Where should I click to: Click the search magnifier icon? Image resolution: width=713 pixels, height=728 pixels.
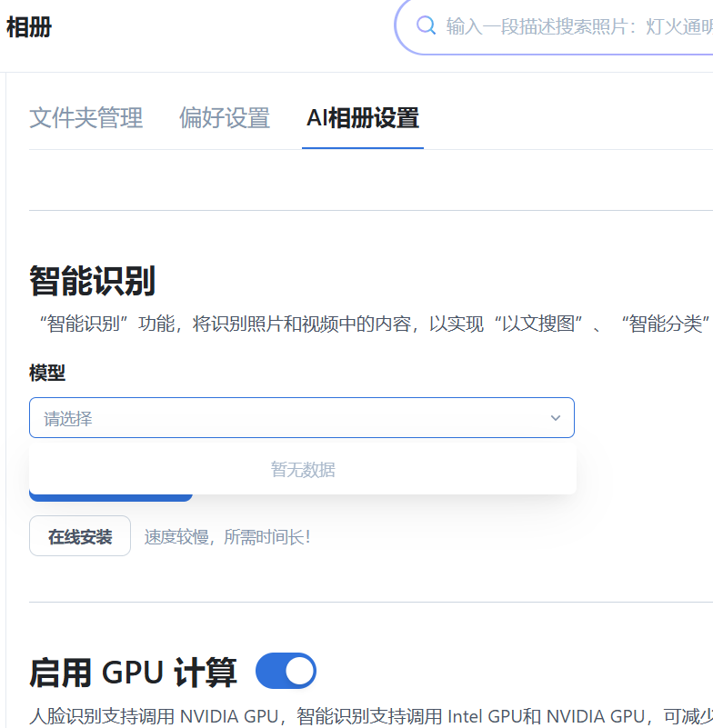click(426, 25)
